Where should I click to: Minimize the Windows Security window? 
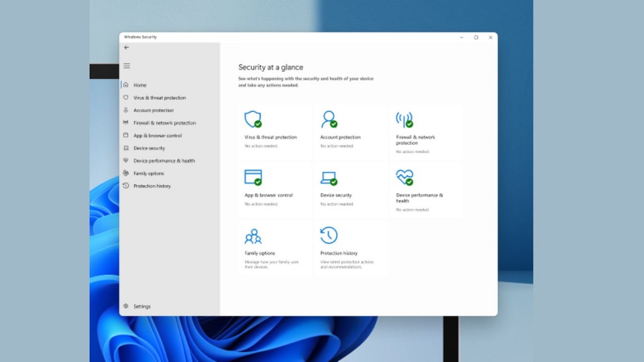(x=462, y=38)
